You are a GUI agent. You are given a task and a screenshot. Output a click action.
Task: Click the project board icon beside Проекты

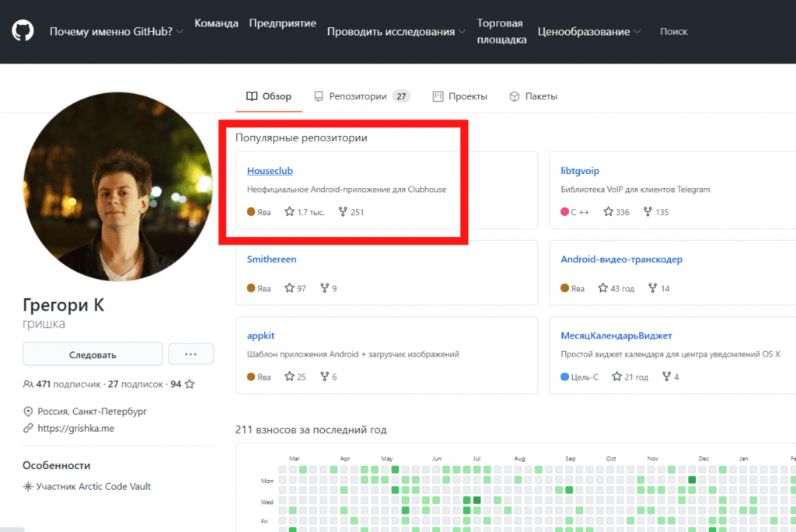[438, 96]
